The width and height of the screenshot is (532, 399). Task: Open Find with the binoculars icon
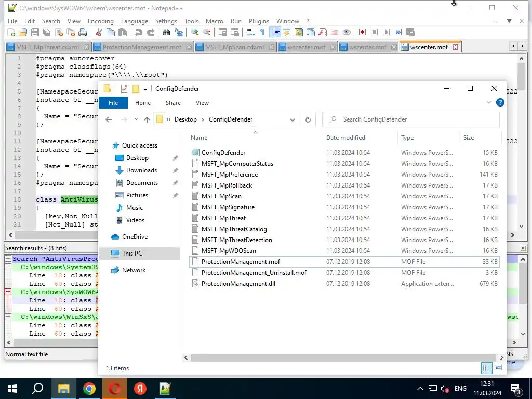(166, 33)
